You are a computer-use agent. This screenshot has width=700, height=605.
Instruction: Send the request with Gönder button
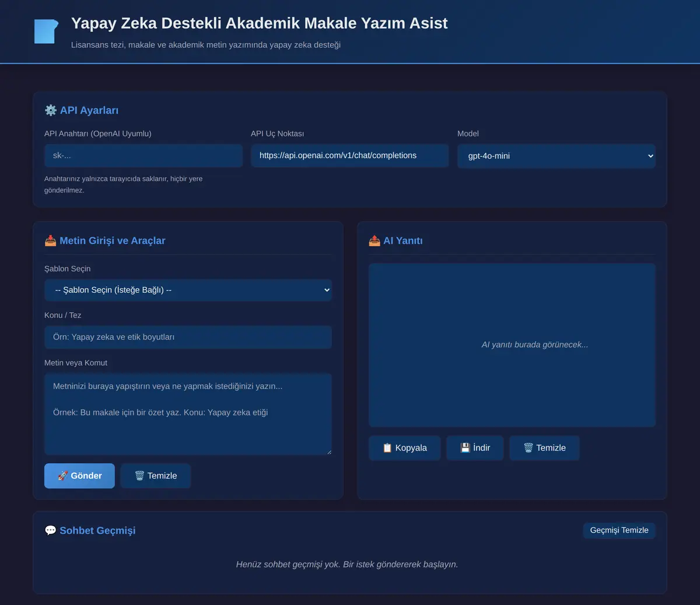click(x=79, y=476)
